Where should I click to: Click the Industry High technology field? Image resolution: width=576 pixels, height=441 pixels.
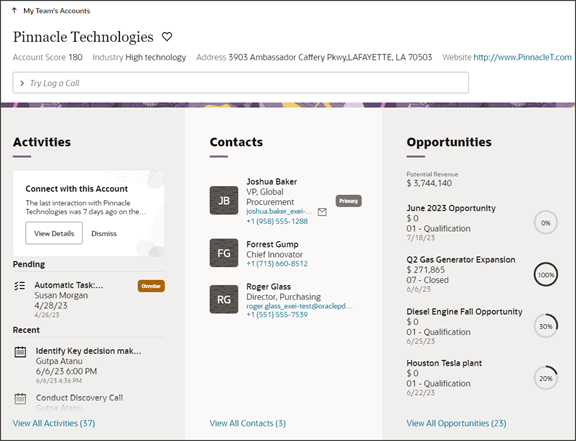pos(139,57)
